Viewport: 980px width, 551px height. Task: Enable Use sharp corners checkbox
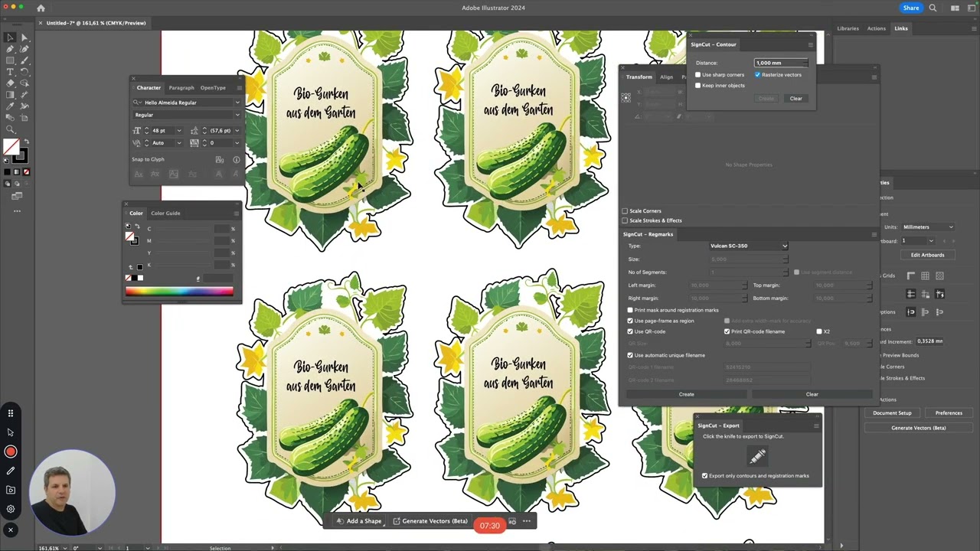pyautogui.click(x=697, y=75)
